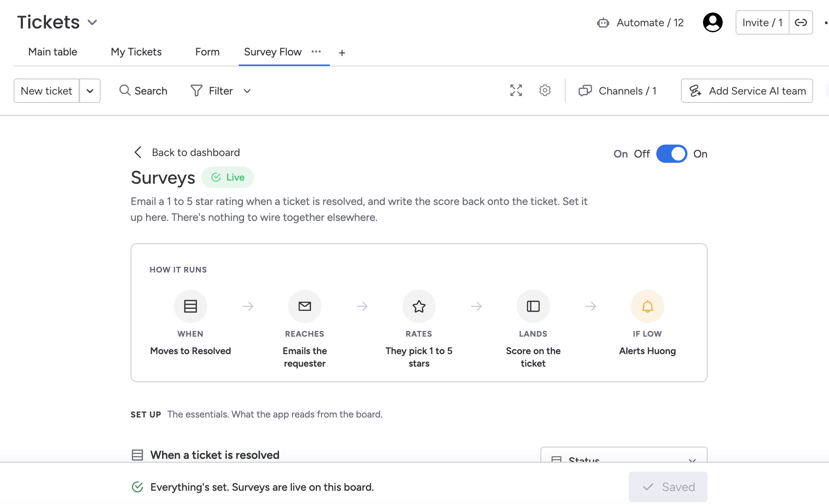The width and height of the screenshot is (829, 504).
Task: Switch to Main table tab
Action: pyautogui.click(x=53, y=52)
